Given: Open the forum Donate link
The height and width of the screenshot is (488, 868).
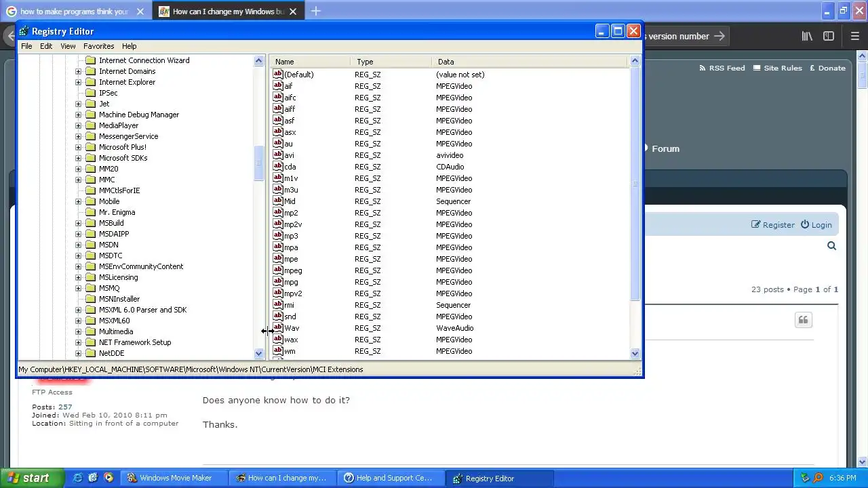Looking at the screenshot, I should pyautogui.click(x=827, y=68).
